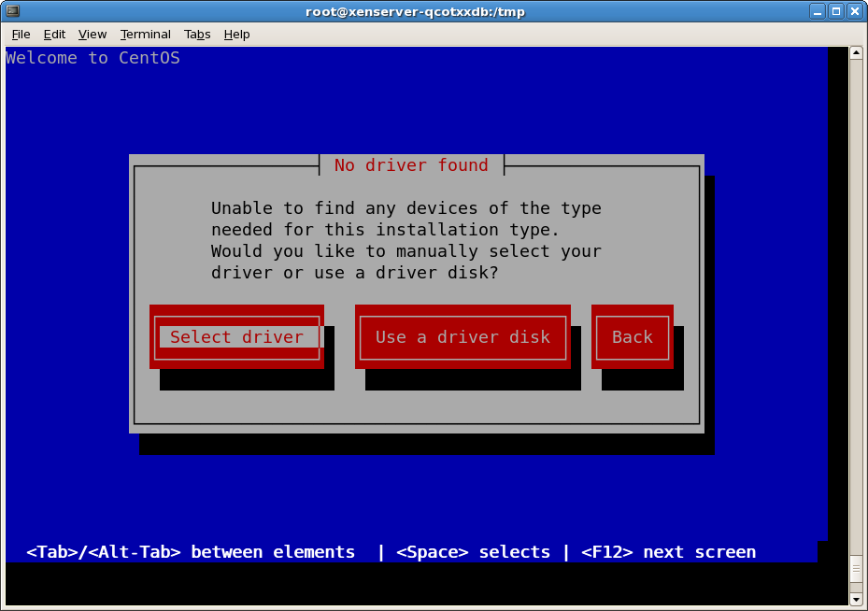The image size is (868, 611).
Task: Open the Tabs menu
Action: (x=197, y=35)
